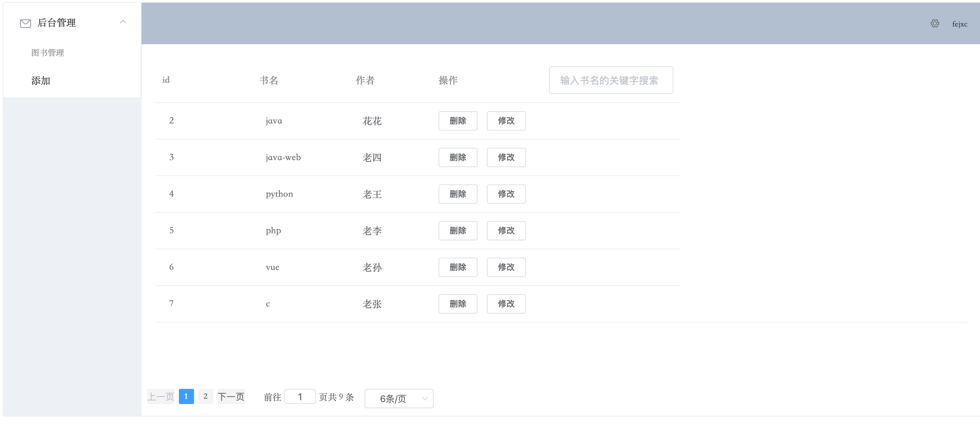Image resolution: width=980 pixels, height=431 pixels.
Task: Click the 下一页 next page button
Action: [x=231, y=397]
